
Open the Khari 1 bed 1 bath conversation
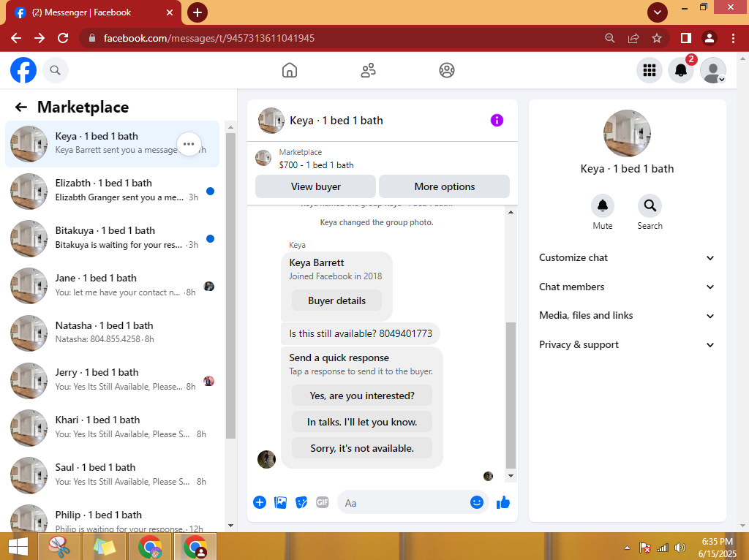click(112, 428)
